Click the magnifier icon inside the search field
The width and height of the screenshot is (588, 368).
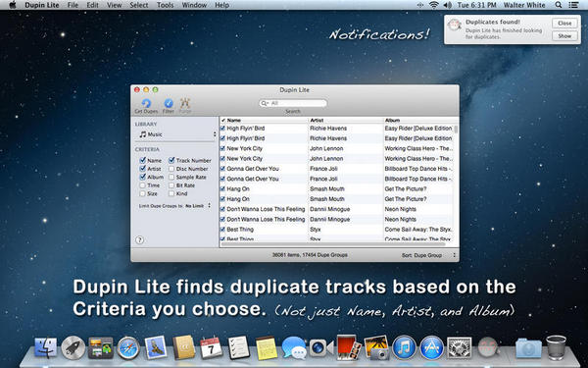[x=265, y=103]
